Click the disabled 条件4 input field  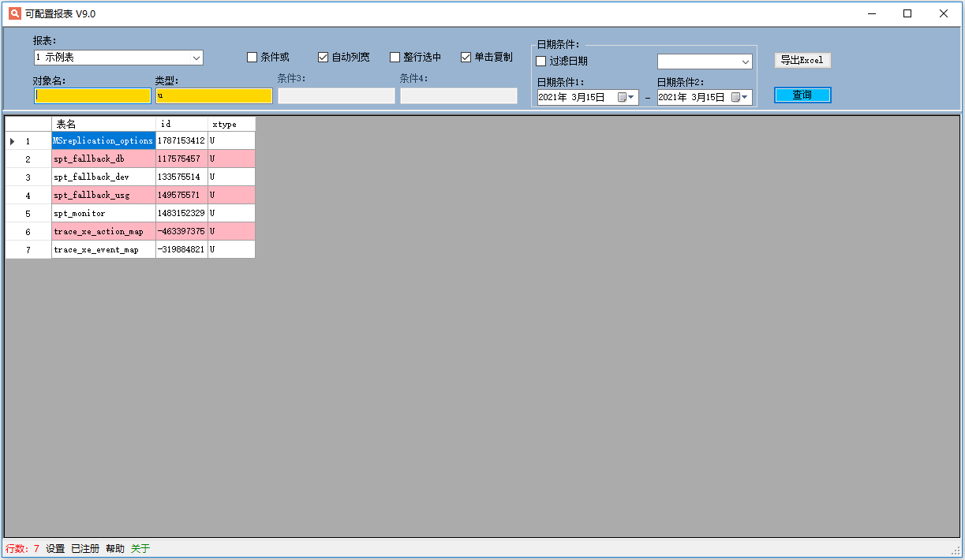click(458, 95)
